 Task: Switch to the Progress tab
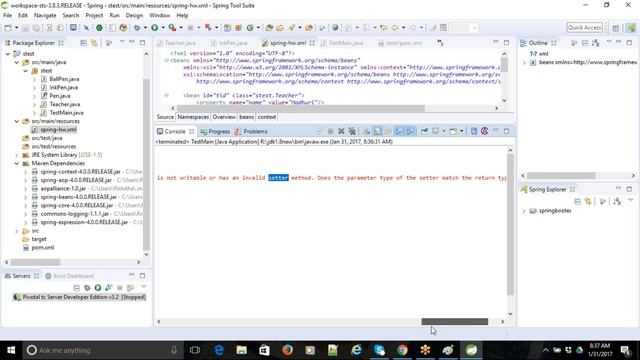pyautogui.click(x=215, y=131)
